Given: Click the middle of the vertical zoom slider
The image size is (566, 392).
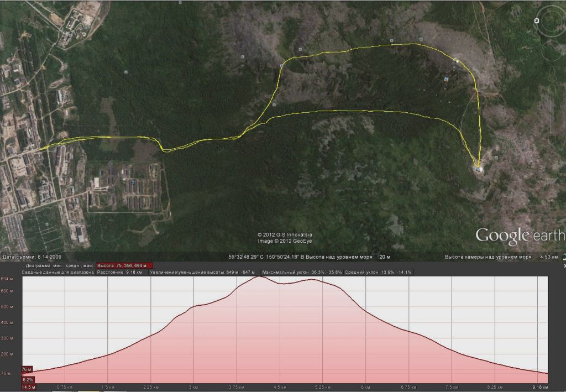Looking at the screenshot, I should [x=553, y=116].
